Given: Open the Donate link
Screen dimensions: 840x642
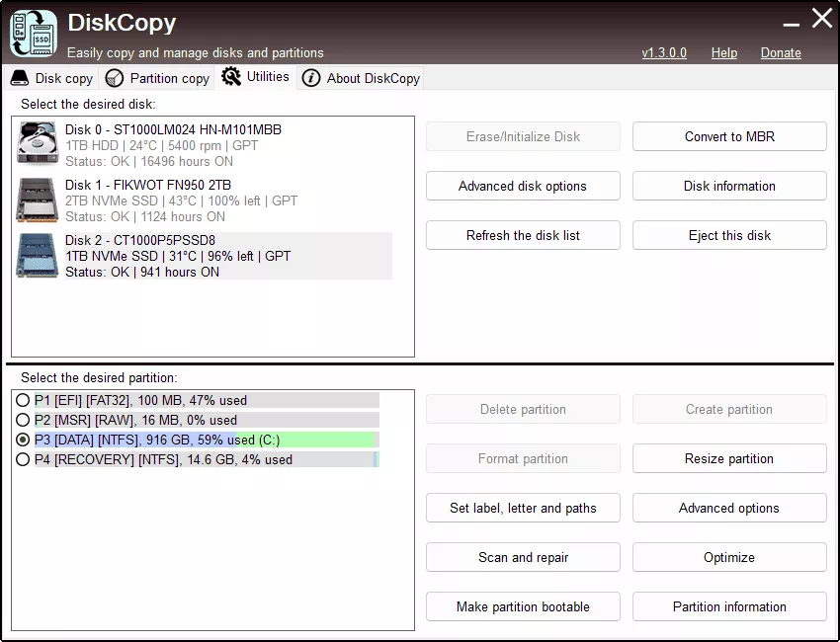Looking at the screenshot, I should [x=781, y=52].
